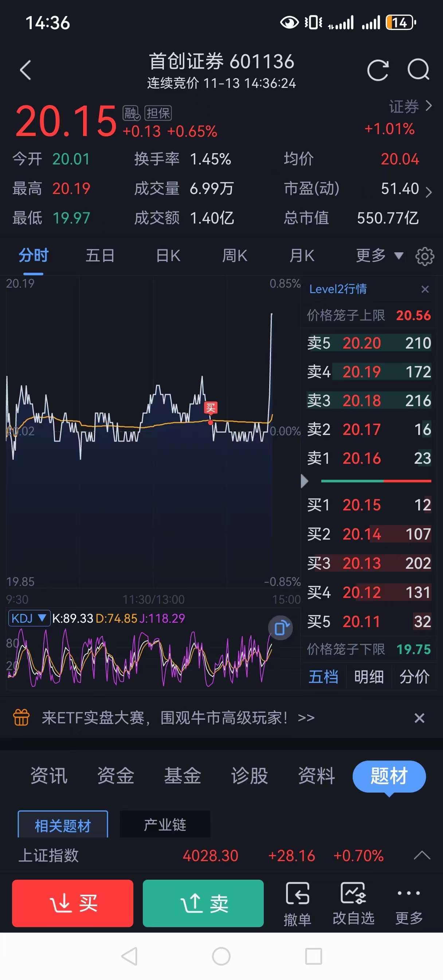Rotate chart to landscape view
This screenshot has height=980, width=443.
(281, 628)
